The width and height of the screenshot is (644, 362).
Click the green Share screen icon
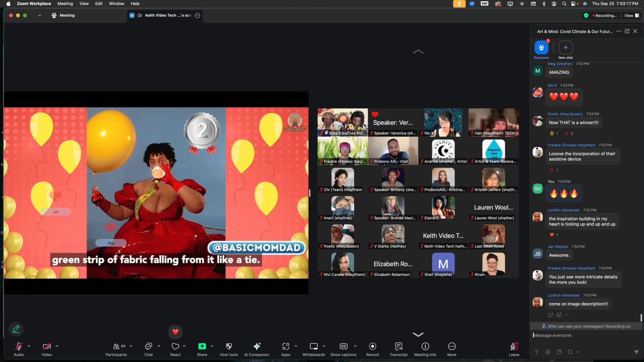202,347
